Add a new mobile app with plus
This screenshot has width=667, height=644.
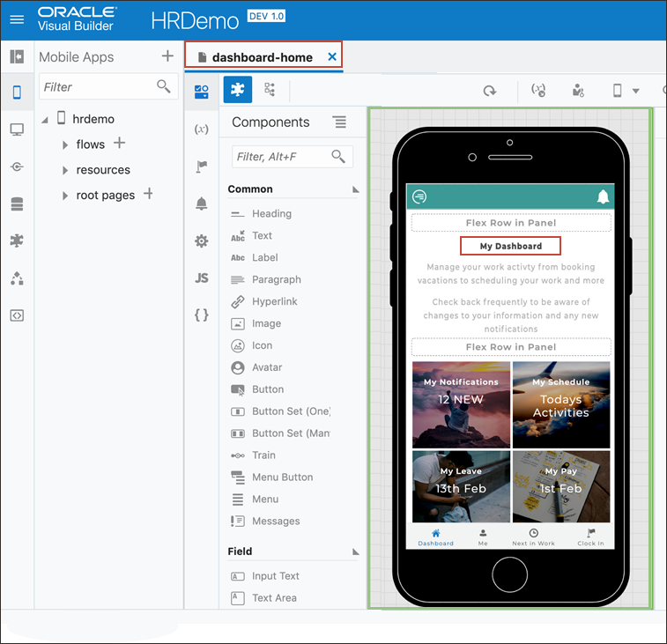(x=167, y=56)
